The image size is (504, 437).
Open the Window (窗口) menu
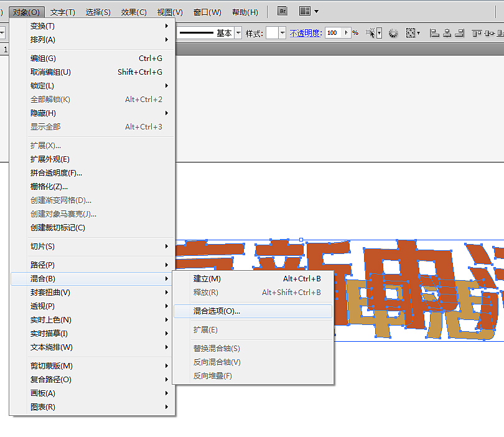coord(207,12)
